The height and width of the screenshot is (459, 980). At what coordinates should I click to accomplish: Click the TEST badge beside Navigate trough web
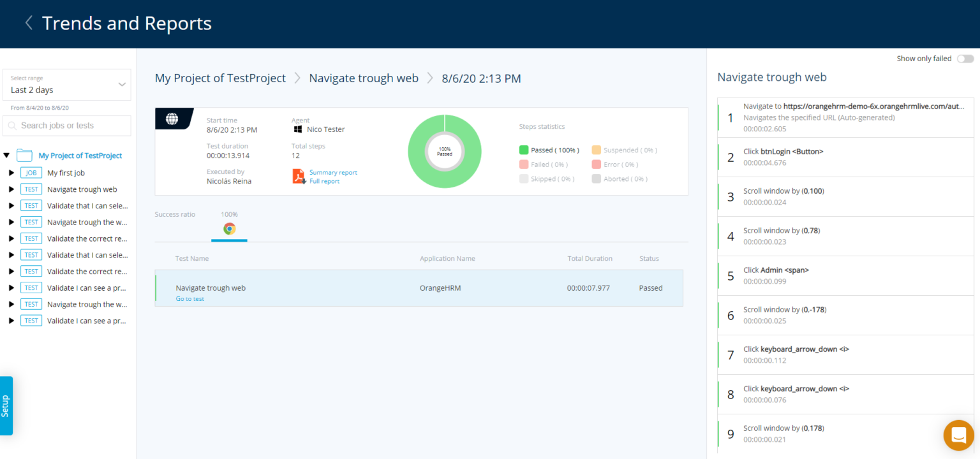click(x=31, y=189)
